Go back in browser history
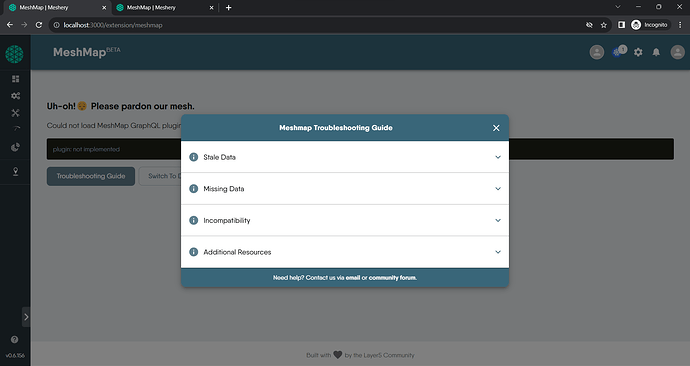This screenshot has width=690, height=366. [x=10, y=25]
